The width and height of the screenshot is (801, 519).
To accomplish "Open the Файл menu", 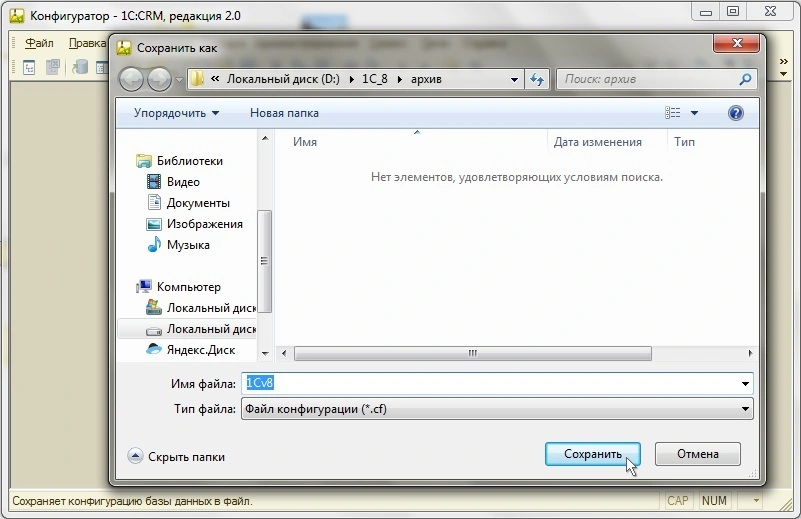I will pyautogui.click(x=40, y=43).
